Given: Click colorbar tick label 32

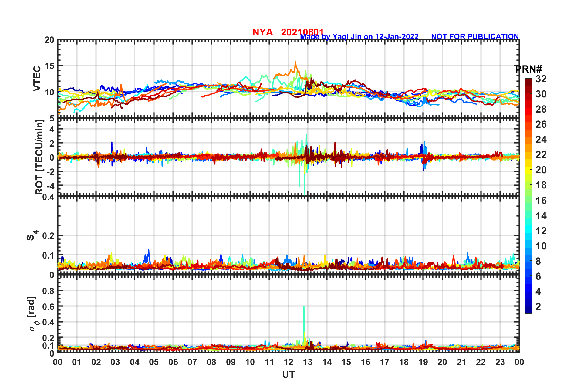Looking at the screenshot, I should click(541, 79).
